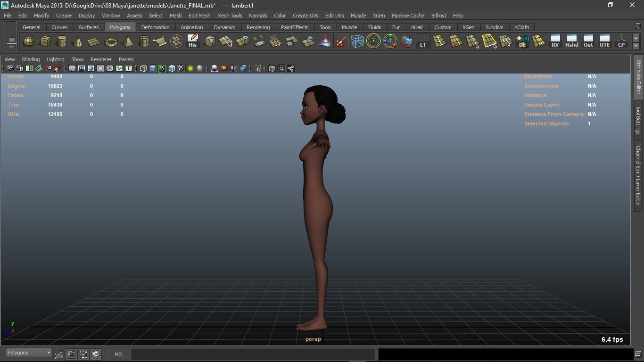Create a polygon cube from the shelf

[x=45, y=41]
